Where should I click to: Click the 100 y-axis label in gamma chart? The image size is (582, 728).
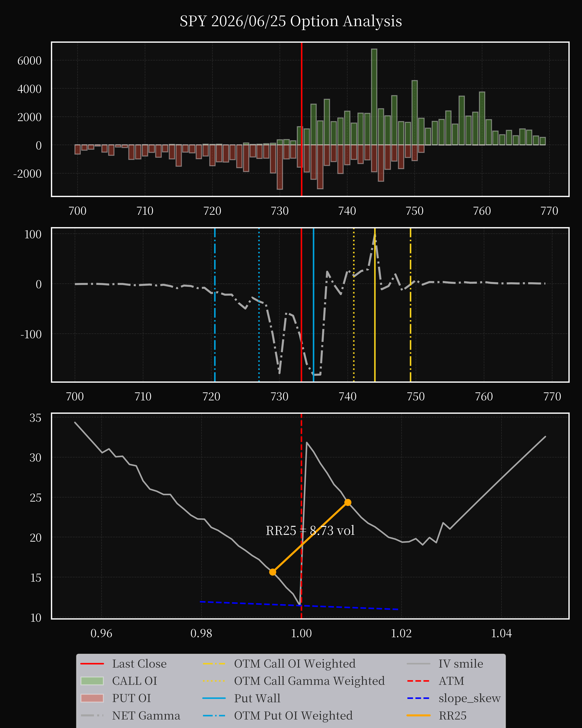pos(33,234)
